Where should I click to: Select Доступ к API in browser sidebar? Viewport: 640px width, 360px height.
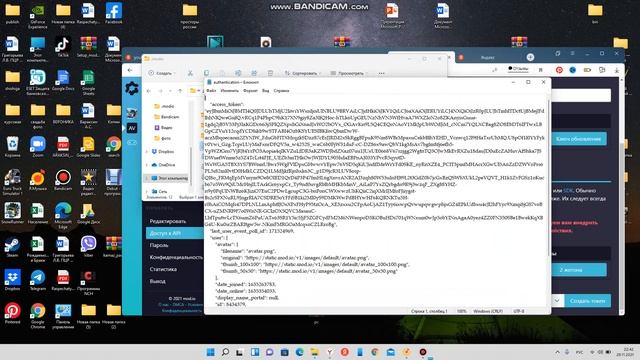(175, 233)
